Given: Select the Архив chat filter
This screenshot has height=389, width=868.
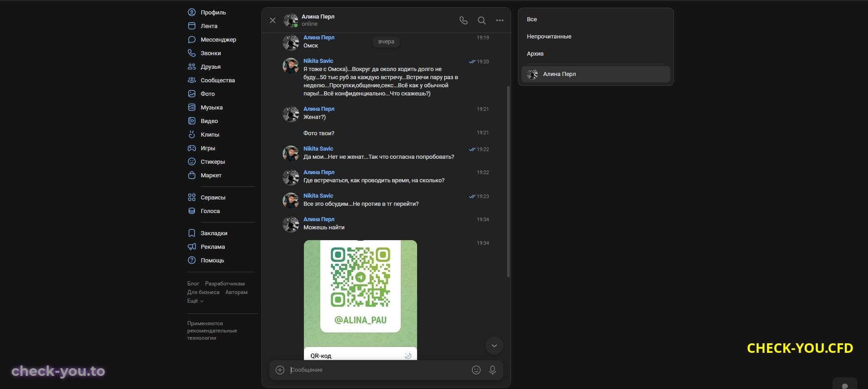Looking at the screenshot, I should (535, 54).
